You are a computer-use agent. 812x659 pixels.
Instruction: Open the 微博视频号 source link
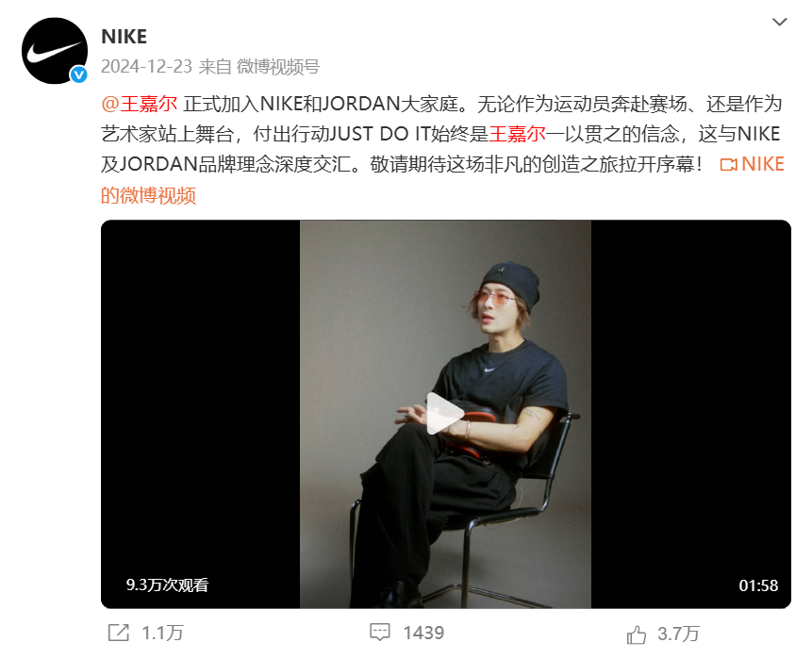coord(278,67)
